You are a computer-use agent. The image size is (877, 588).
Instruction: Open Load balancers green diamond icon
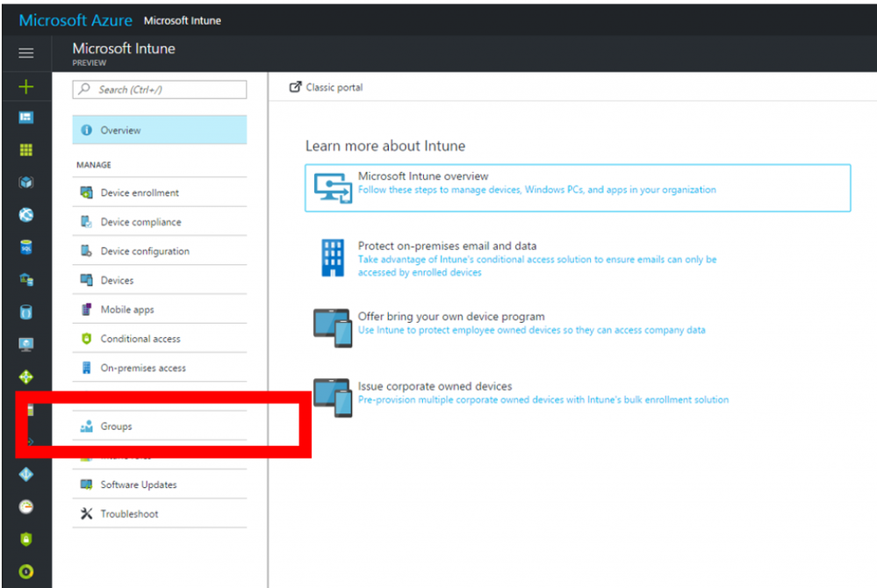pos(25,376)
